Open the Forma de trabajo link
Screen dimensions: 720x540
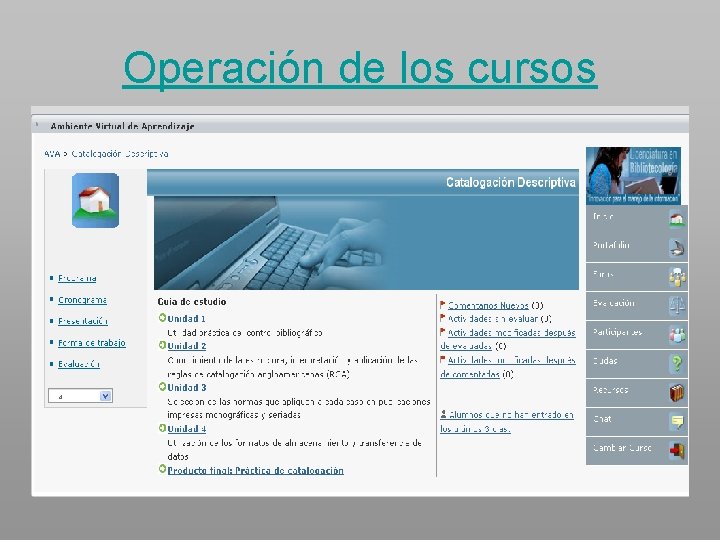tap(91, 343)
